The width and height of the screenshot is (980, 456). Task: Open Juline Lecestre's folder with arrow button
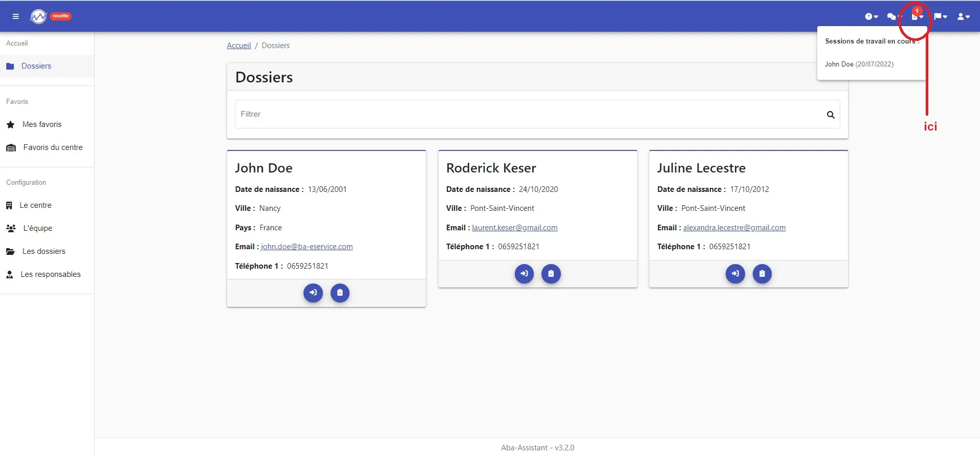point(735,274)
